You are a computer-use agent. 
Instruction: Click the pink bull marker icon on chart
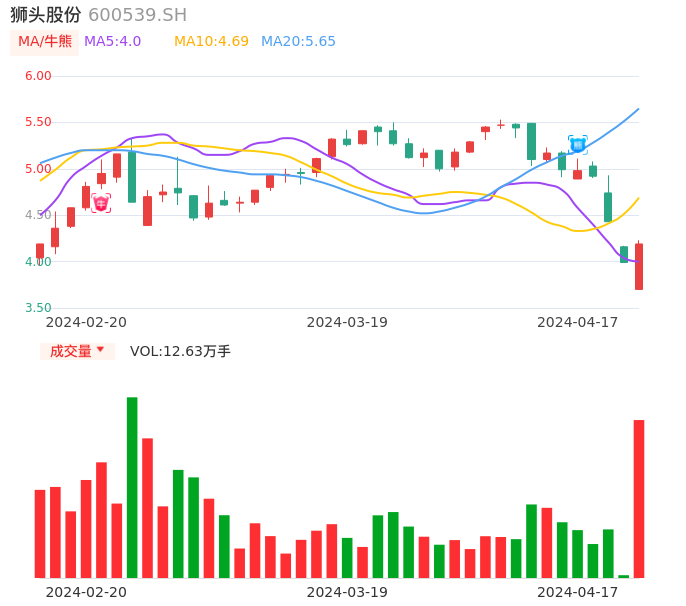pos(101,203)
